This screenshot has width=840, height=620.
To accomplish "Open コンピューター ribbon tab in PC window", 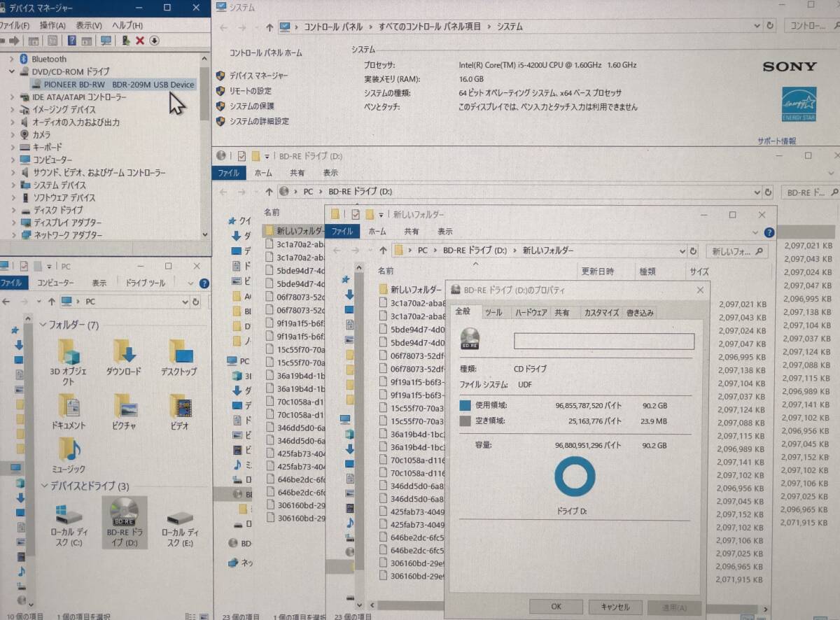I will coord(55,283).
